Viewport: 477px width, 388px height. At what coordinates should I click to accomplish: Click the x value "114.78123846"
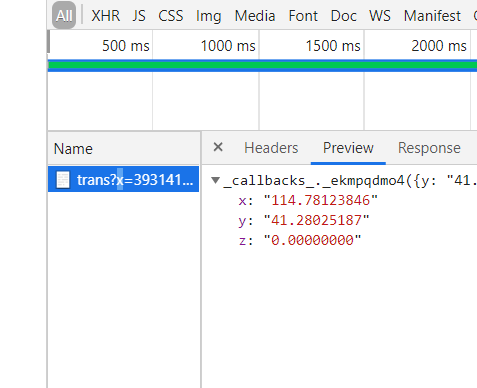click(x=320, y=200)
